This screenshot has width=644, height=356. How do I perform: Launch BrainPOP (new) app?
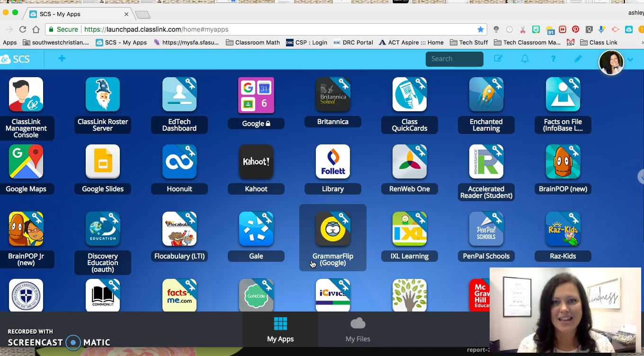(x=563, y=162)
